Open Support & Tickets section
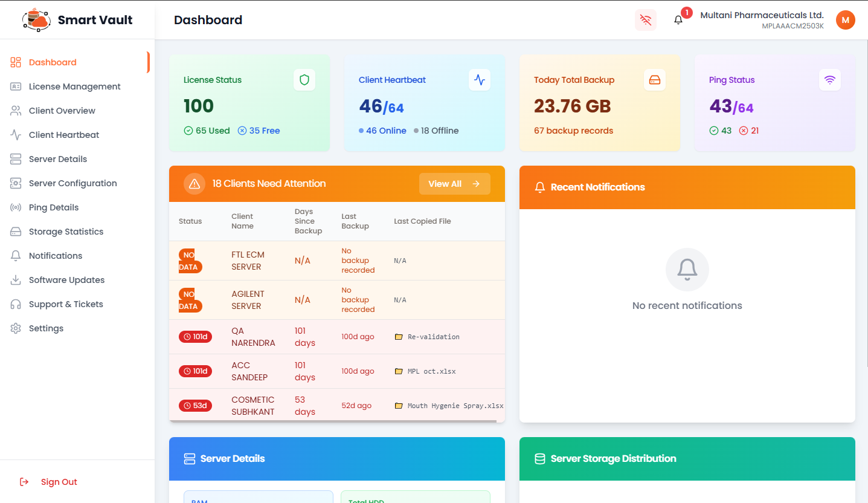This screenshot has height=503, width=868. 66,304
